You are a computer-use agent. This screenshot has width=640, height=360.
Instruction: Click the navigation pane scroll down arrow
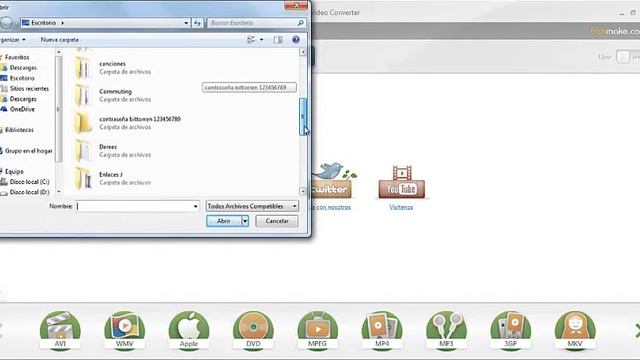59,191
